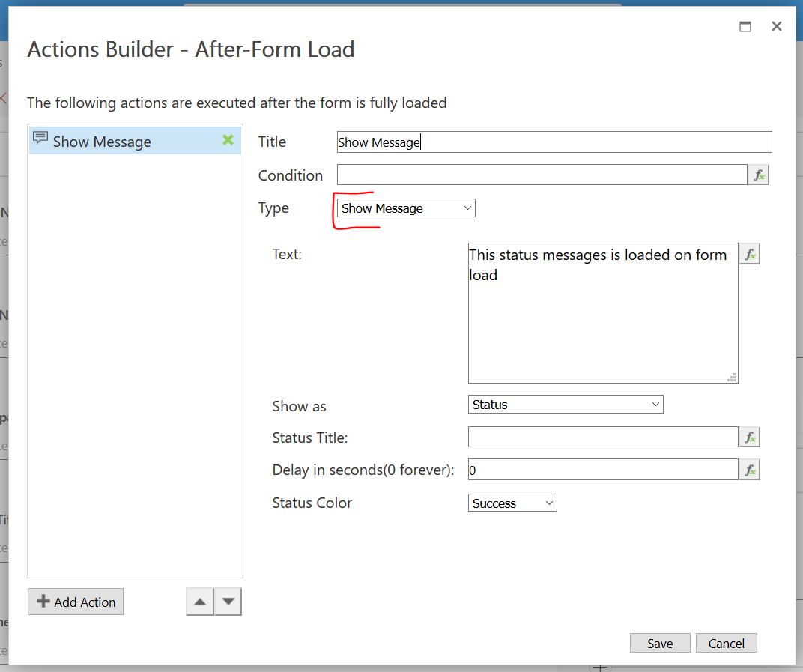Maximize the Actions Builder dialog
803x672 pixels.
[x=745, y=27]
